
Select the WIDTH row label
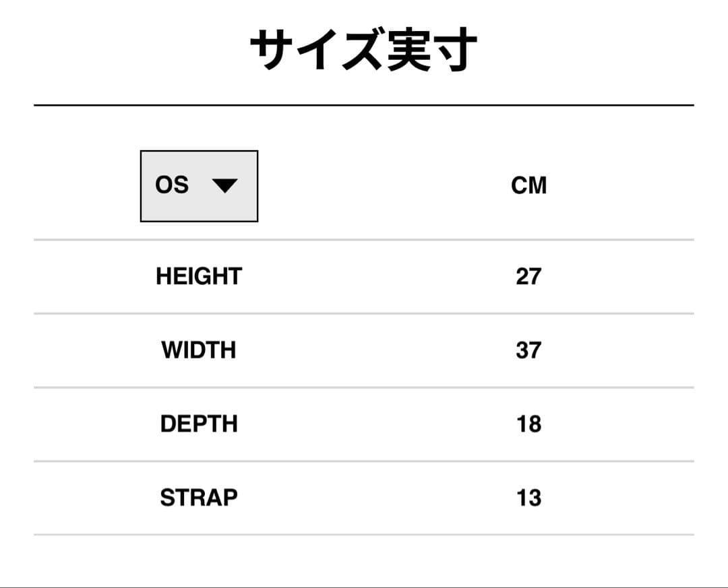[x=198, y=350]
